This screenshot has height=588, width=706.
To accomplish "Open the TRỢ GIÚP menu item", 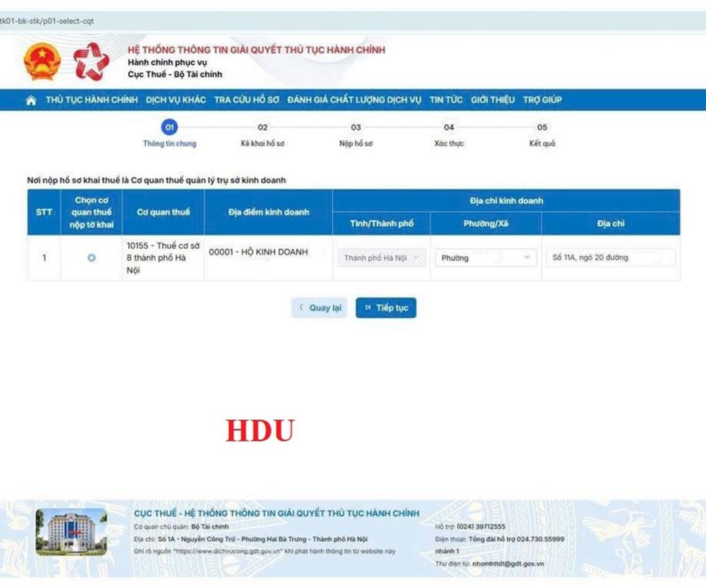I will (x=542, y=100).
